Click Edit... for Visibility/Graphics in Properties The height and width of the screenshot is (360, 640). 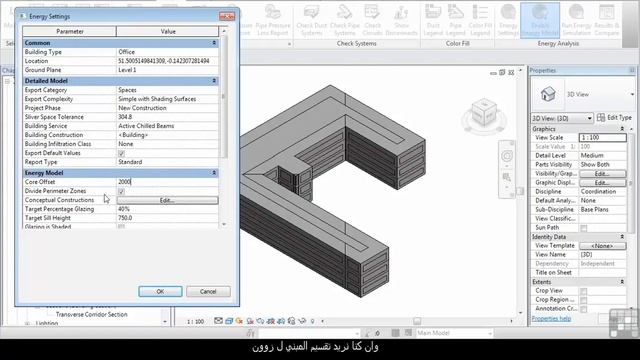[x=602, y=174]
